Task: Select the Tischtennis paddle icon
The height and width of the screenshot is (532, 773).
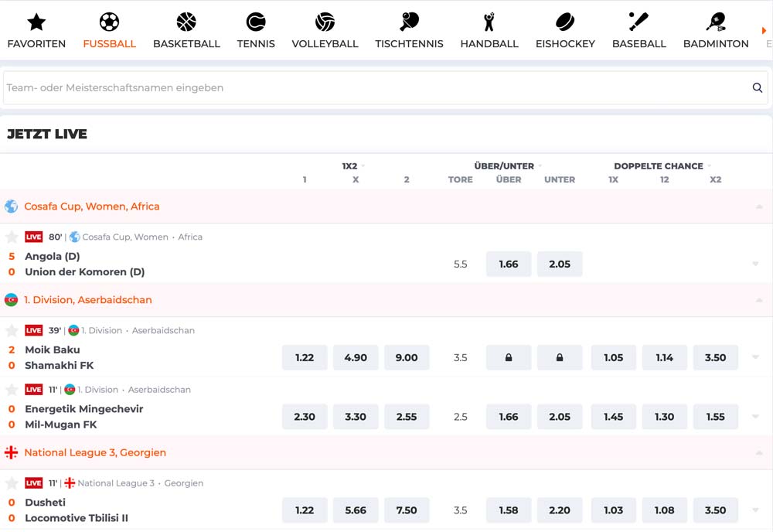Action: (409, 22)
